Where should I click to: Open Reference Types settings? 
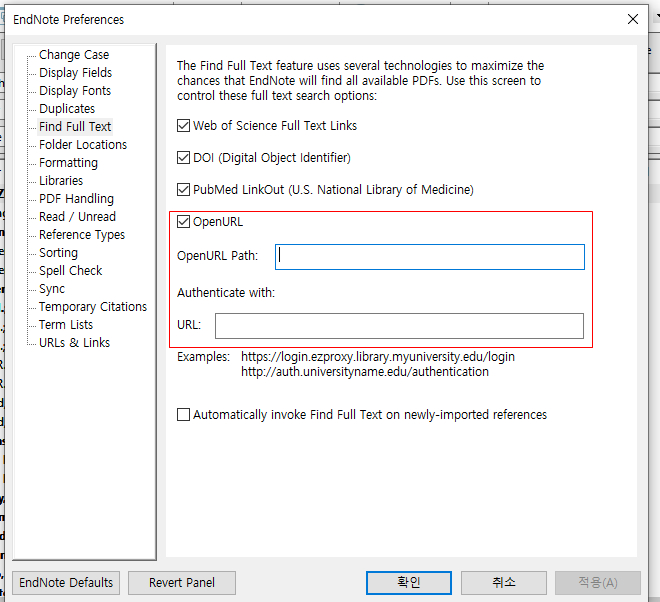82,235
